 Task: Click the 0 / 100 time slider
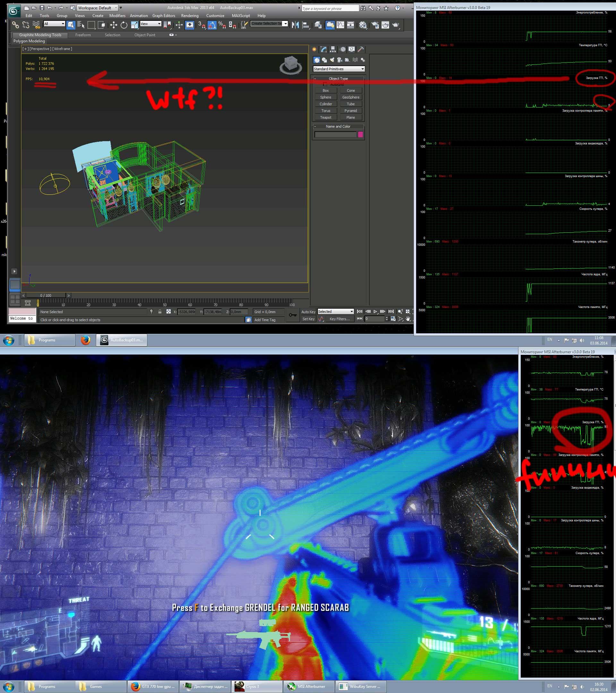[x=46, y=295]
